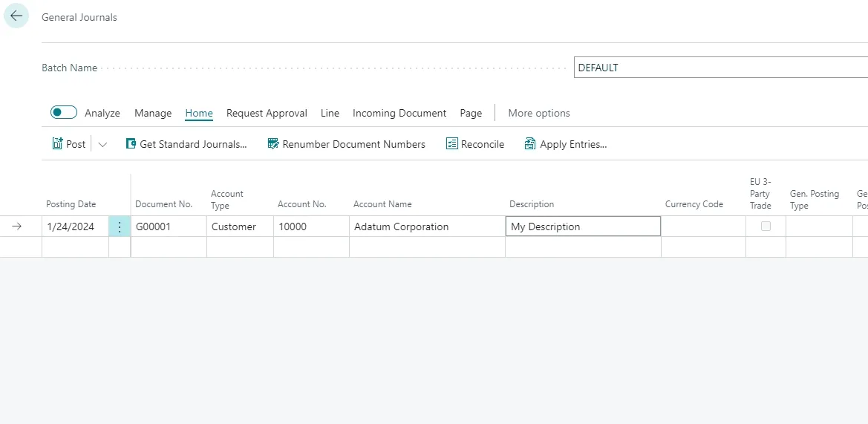Open row options for the 1/24/2024 line
868x424 pixels.
120,226
